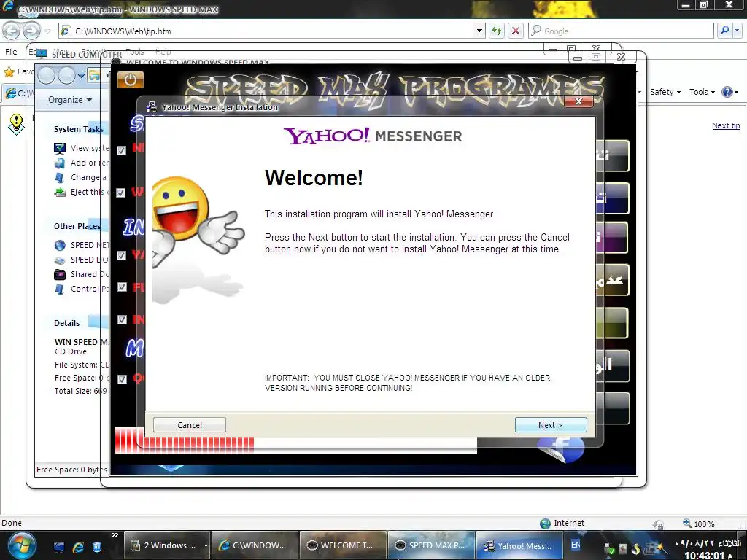747x560 pixels.
Task: Open the search provider dropdown arrow
Action: [x=738, y=31]
